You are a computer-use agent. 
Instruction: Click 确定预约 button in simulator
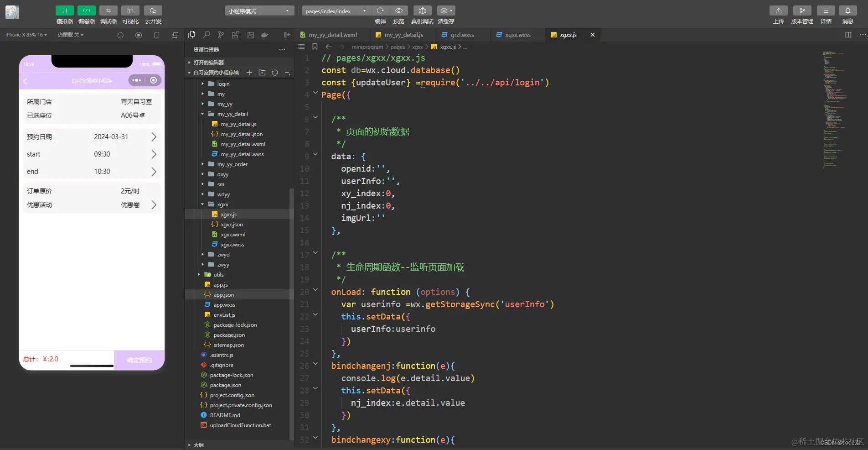click(139, 360)
